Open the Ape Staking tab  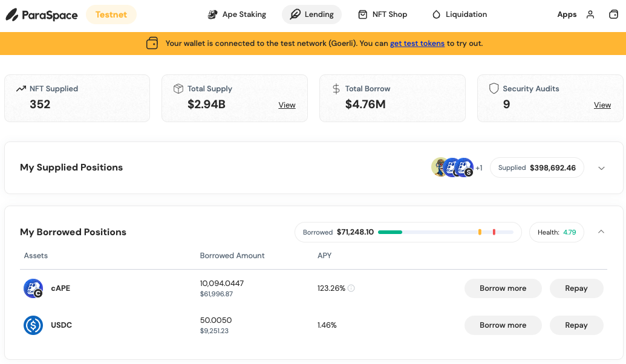point(236,15)
